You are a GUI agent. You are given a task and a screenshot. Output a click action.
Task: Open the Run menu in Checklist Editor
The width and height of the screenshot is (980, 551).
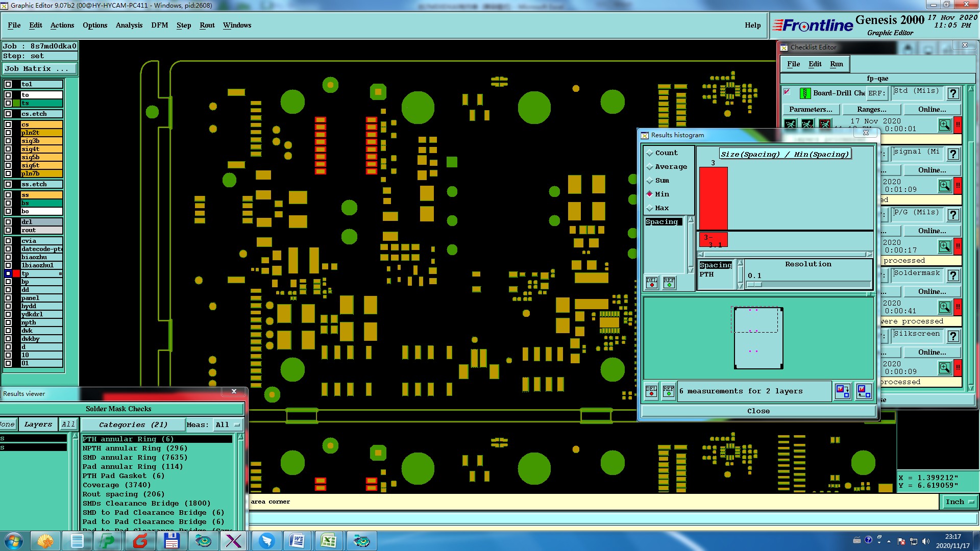click(x=836, y=64)
